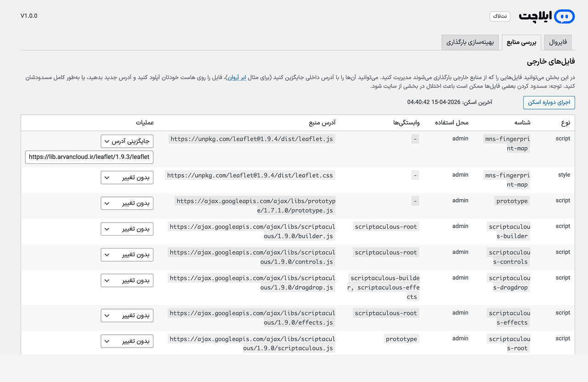588x382 pixels.
Task: Open action dropdown for prototype.js row
Action: tap(127, 203)
